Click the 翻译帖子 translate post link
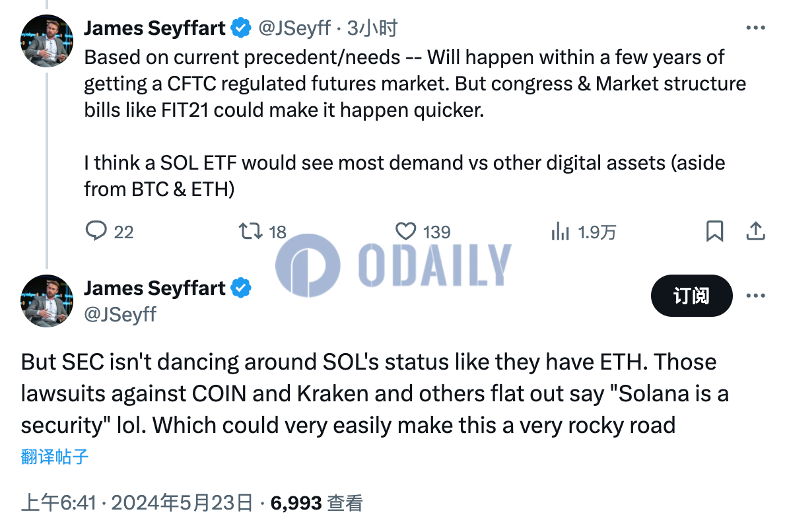This screenshot has height=532, width=787. tap(55, 457)
